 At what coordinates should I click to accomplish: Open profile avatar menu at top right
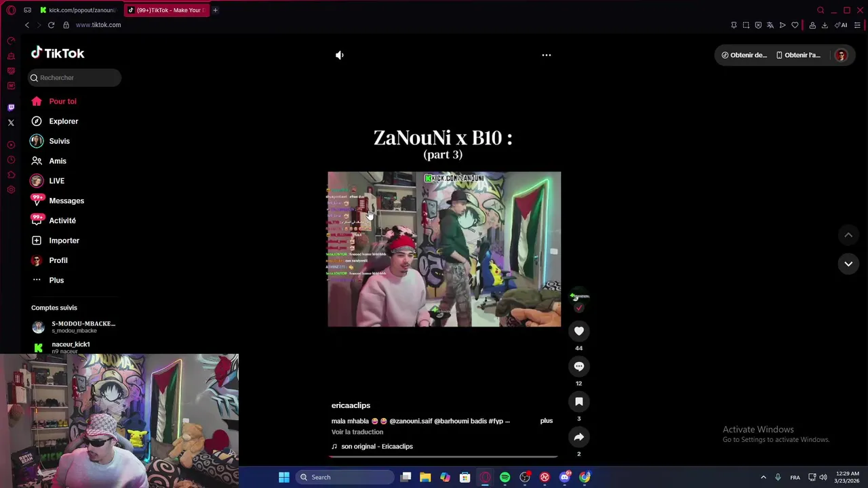841,56
